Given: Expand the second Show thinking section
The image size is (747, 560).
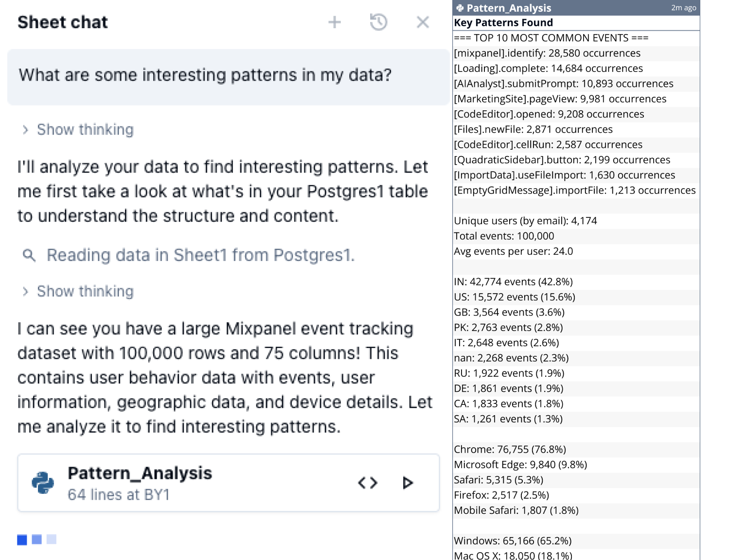Looking at the screenshot, I should pyautogui.click(x=85, y=292).
